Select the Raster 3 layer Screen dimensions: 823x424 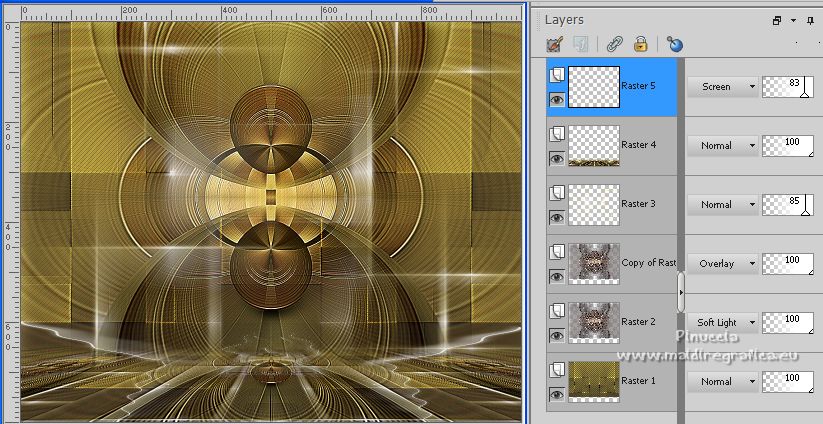[637, 204]
